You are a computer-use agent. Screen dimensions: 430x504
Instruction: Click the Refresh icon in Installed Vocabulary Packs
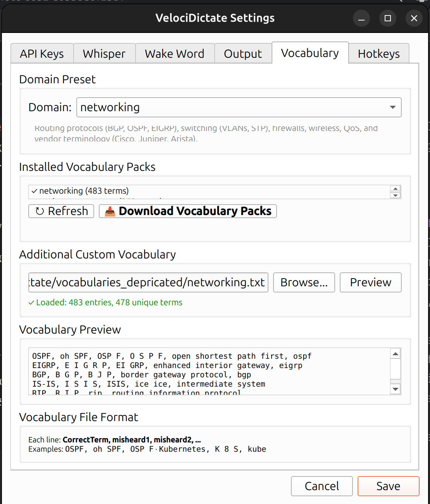(40, 211)
